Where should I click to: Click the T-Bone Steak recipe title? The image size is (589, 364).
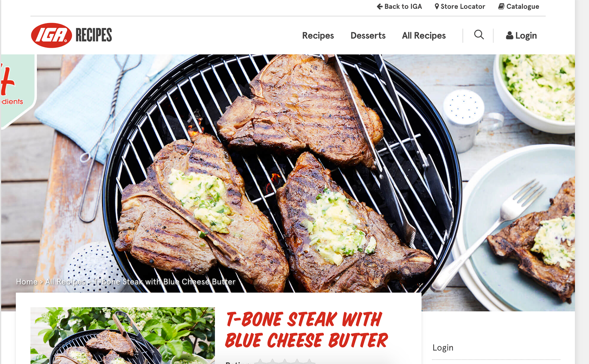pyautogui.click(x=306, y=330)
